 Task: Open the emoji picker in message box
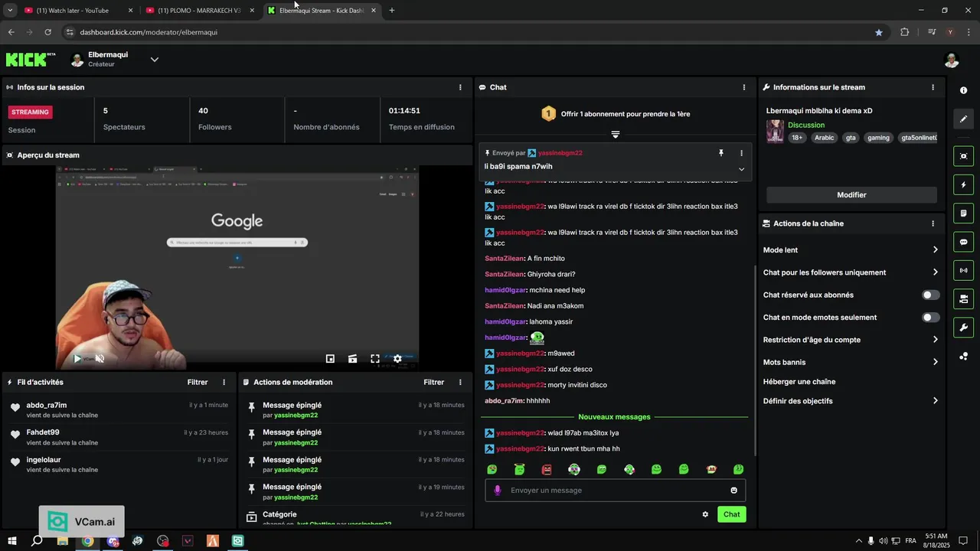pos(733,491)
